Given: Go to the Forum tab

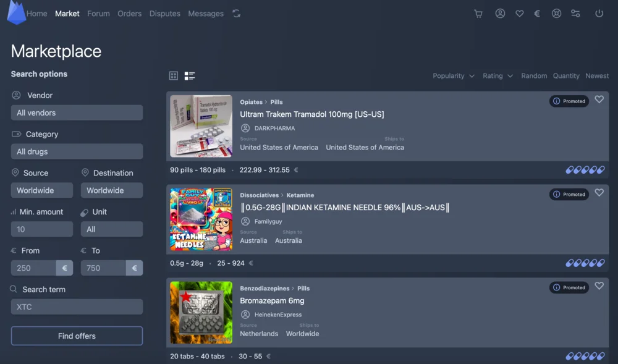Looking at the screenshot, I should (98, 14).
